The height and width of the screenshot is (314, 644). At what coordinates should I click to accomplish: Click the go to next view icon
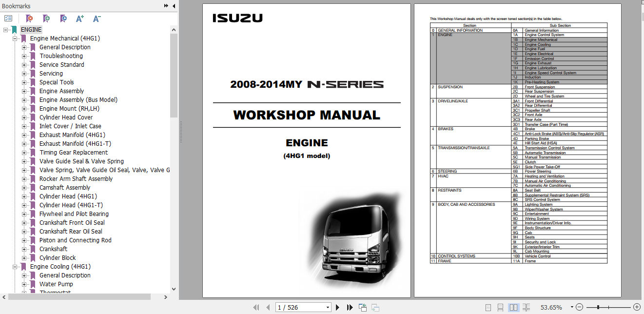pos(375,307)
